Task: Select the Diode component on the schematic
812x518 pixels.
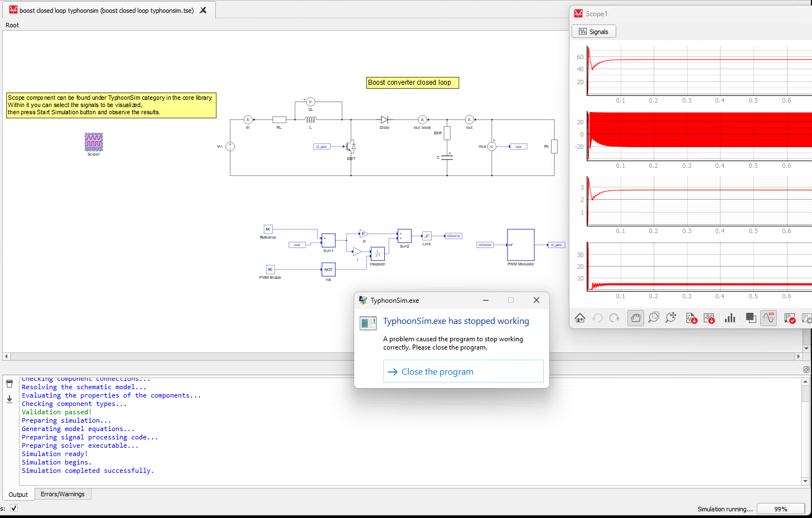Action: 384,119
